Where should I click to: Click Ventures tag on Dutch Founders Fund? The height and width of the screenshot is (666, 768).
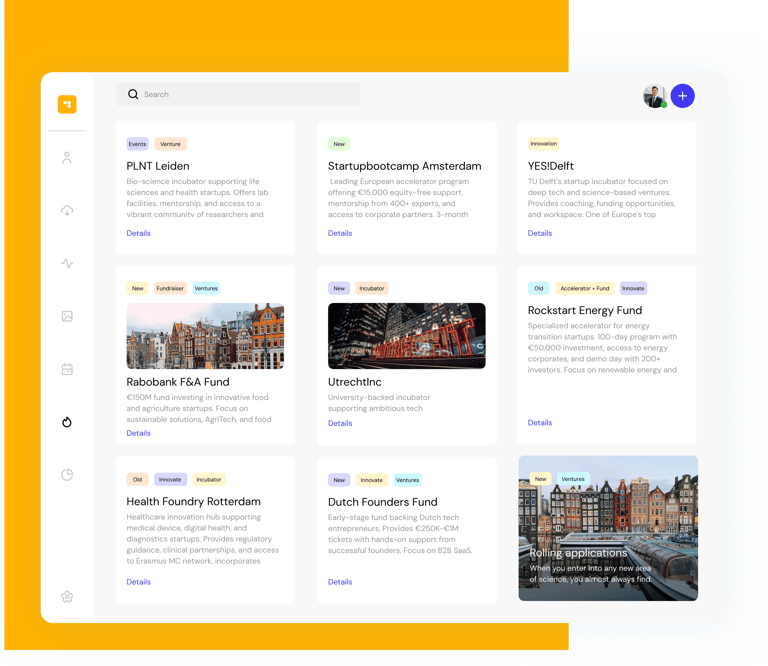[408, 480]
